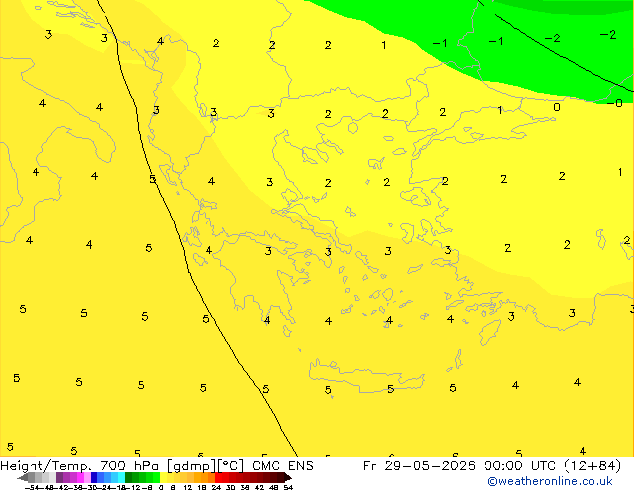Select the "[gdmp]" unit label
The height and width of the screenshot is (490, 634).
191,465
